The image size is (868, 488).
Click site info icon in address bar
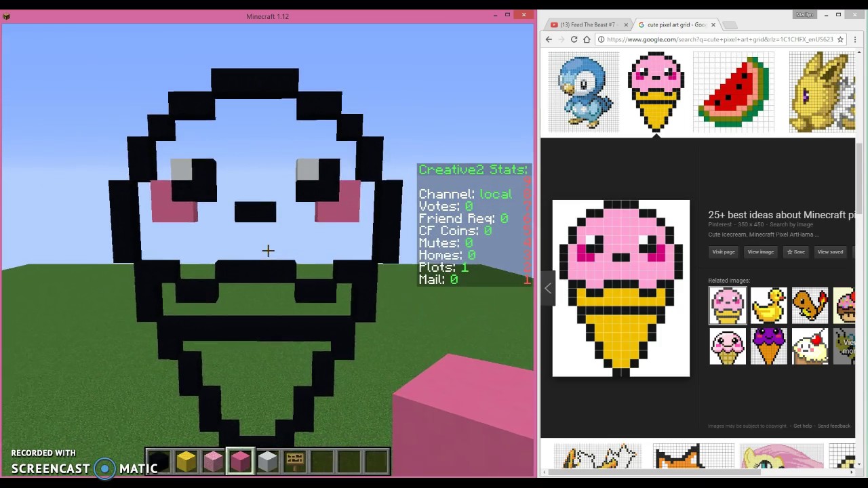[601, 39]
